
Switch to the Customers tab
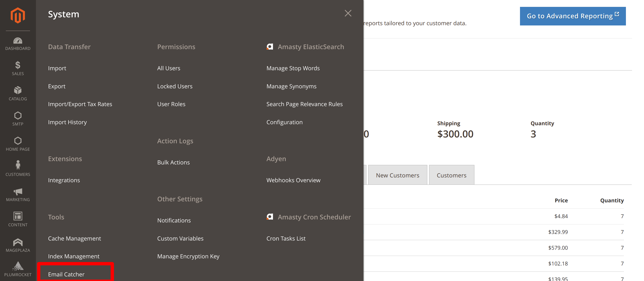[451, 175]
